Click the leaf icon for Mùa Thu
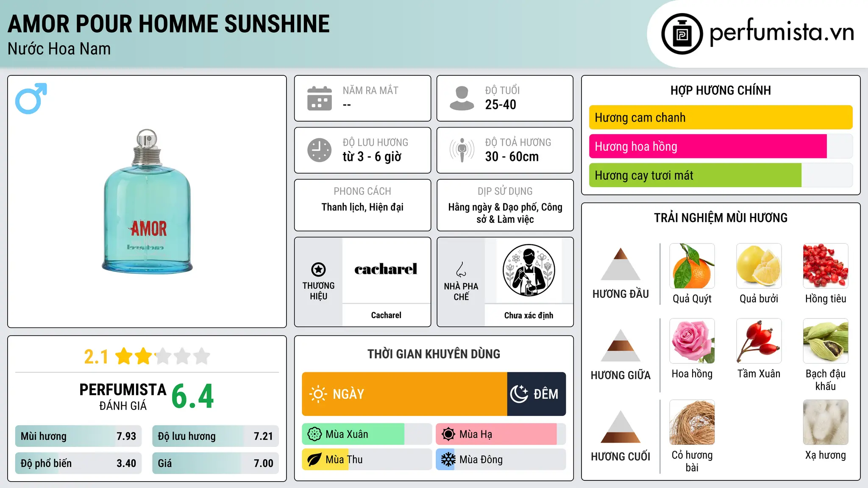 (x=314, y=460)
